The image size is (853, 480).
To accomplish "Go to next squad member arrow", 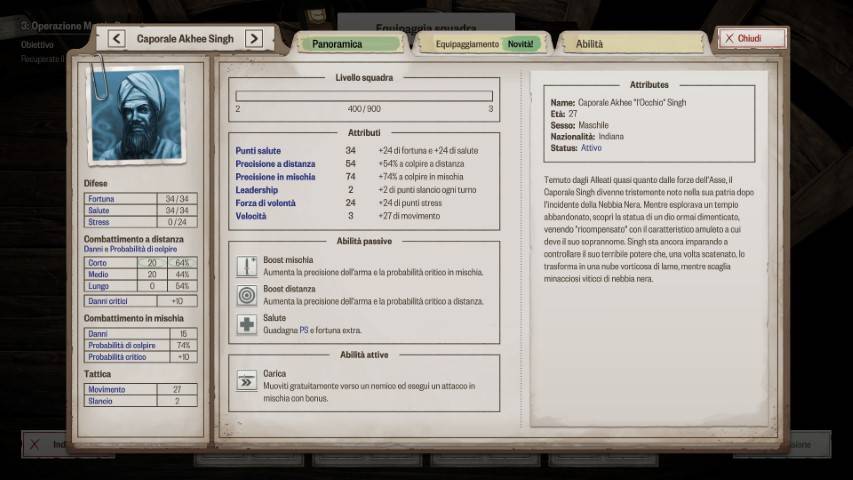I will (254, 39).
